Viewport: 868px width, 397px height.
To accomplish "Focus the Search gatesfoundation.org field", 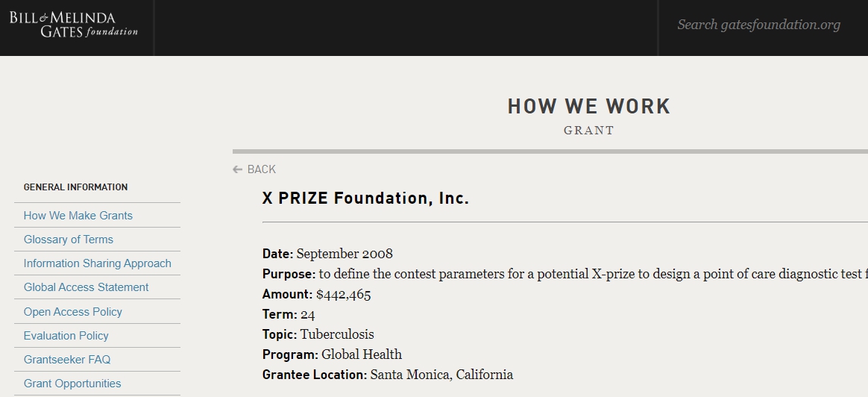I will point(758,25).
